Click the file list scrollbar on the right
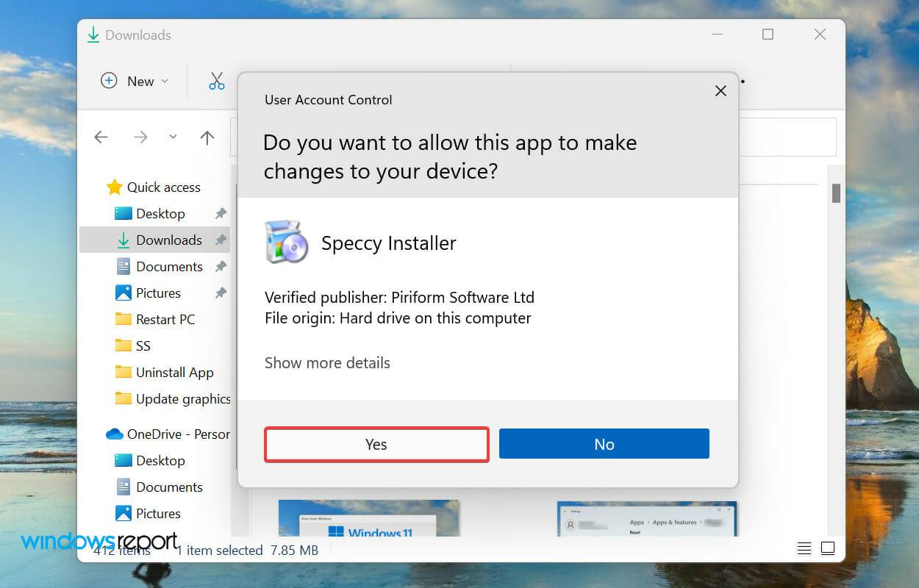Image resolution: width=919 pixels, height=588 pixels. click(x=835, y=193)
